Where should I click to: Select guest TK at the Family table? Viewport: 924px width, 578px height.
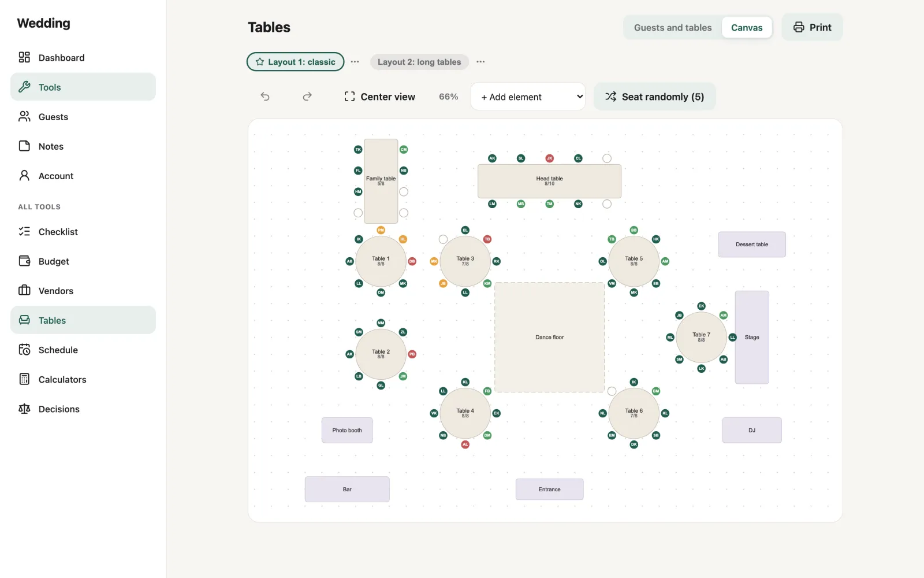click(358, 150)
